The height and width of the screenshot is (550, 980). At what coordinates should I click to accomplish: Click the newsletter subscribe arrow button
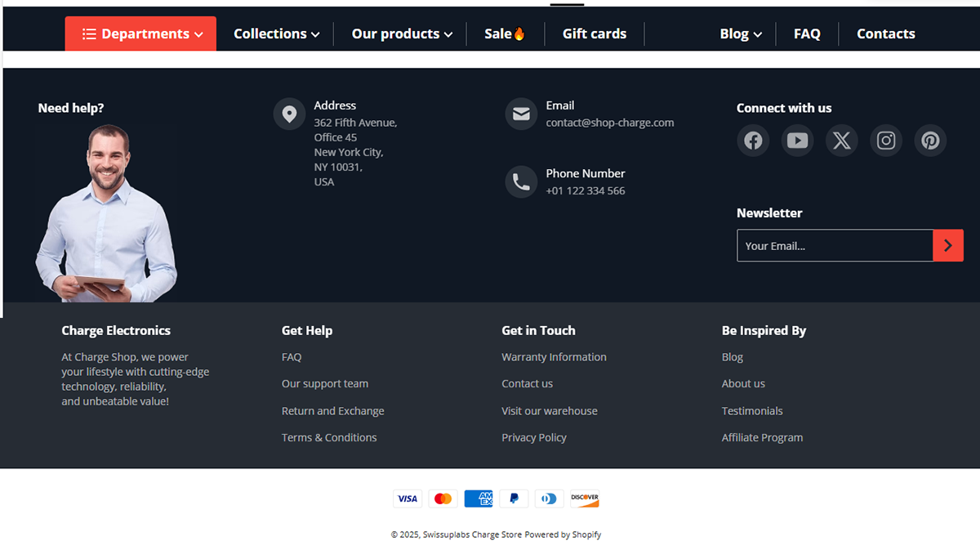pos(947,245)
